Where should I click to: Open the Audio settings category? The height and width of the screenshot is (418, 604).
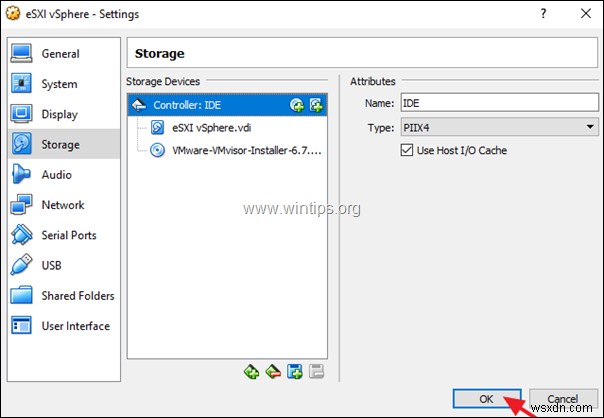(64, 175)
